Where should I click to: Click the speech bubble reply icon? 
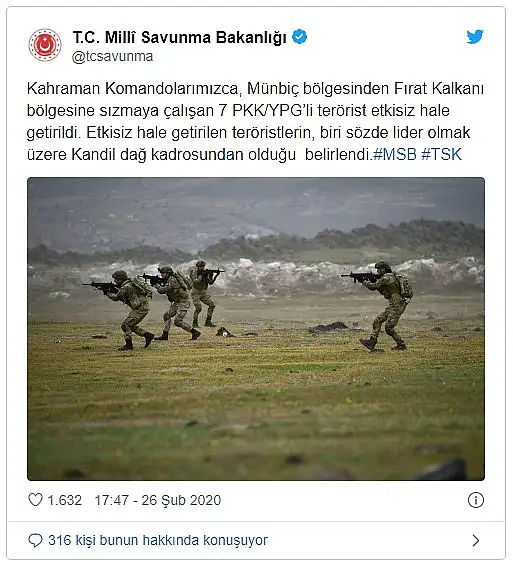pyautogui.click(x=35, y=540)
